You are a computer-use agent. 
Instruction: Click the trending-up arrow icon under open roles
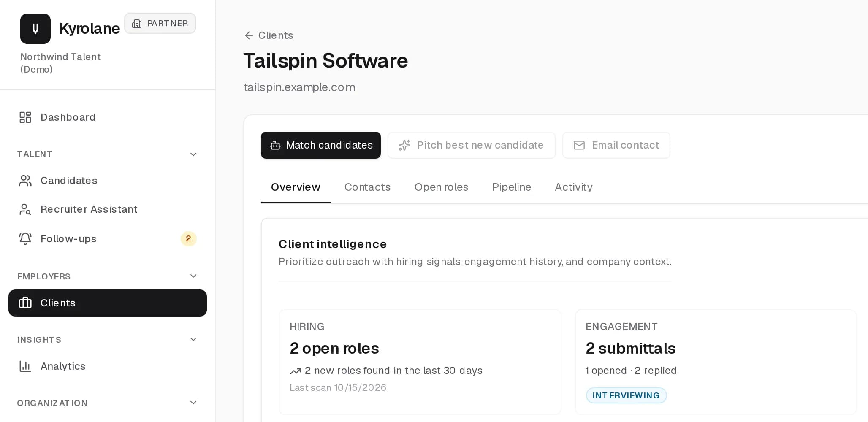click(x=296, y=371)
